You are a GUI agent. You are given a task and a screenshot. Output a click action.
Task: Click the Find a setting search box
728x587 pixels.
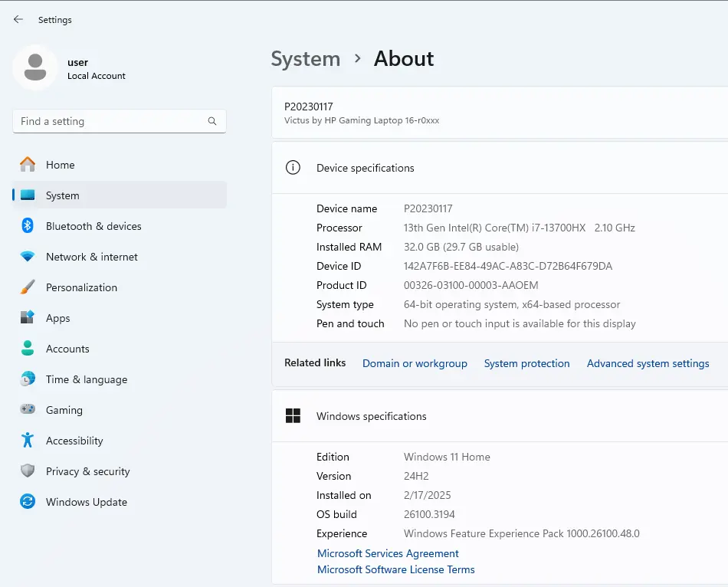click(x=111, y=121)
